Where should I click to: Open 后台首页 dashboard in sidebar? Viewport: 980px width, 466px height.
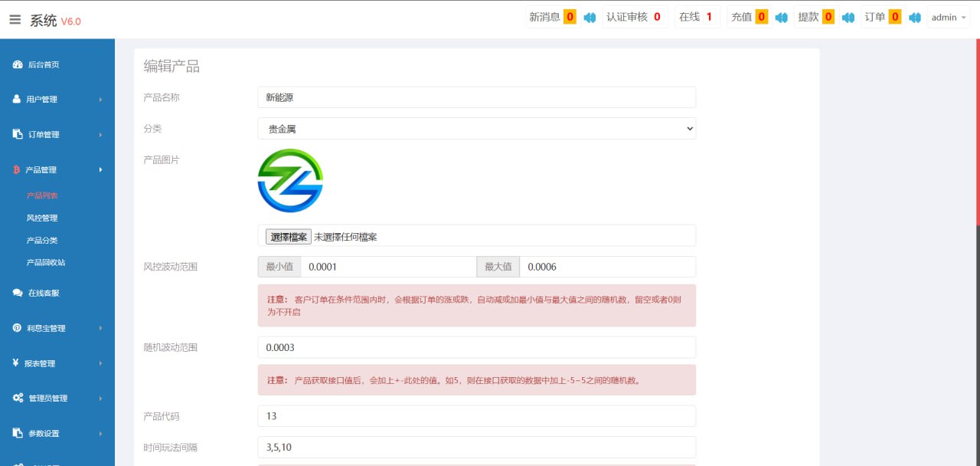[x=43, y=65]
